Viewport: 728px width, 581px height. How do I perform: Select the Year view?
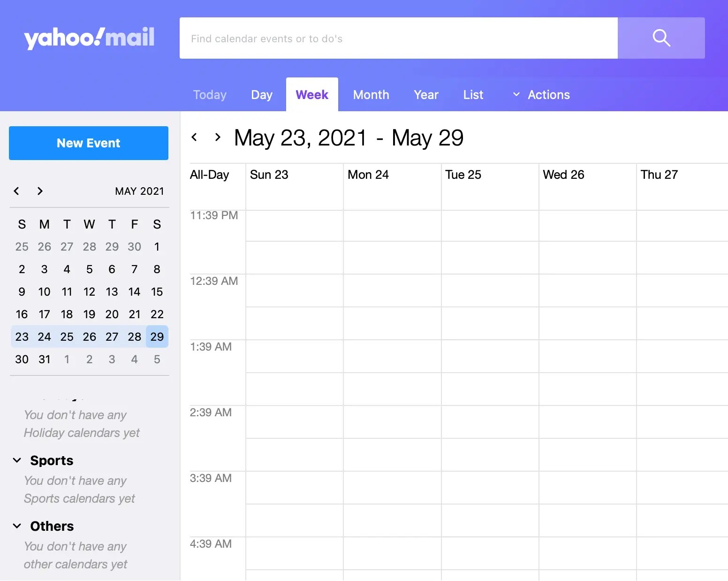[426, 94]
